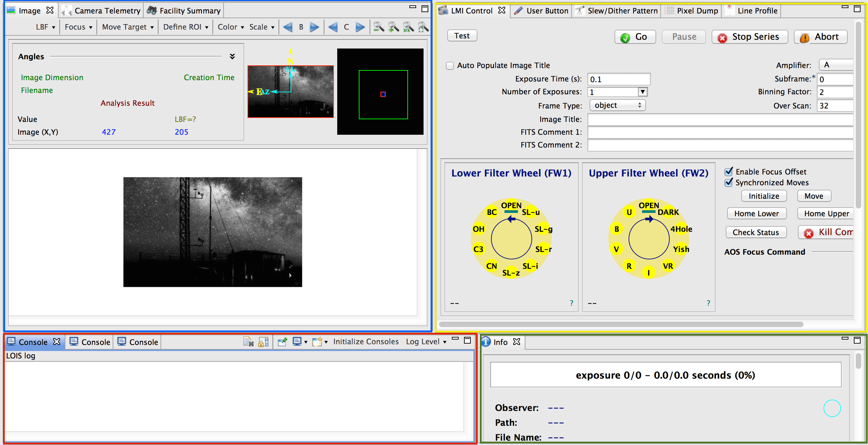This screenshot has width=868, height=445.
Task: Open the Focus dropdown menu
Action: tap(79, 27)
